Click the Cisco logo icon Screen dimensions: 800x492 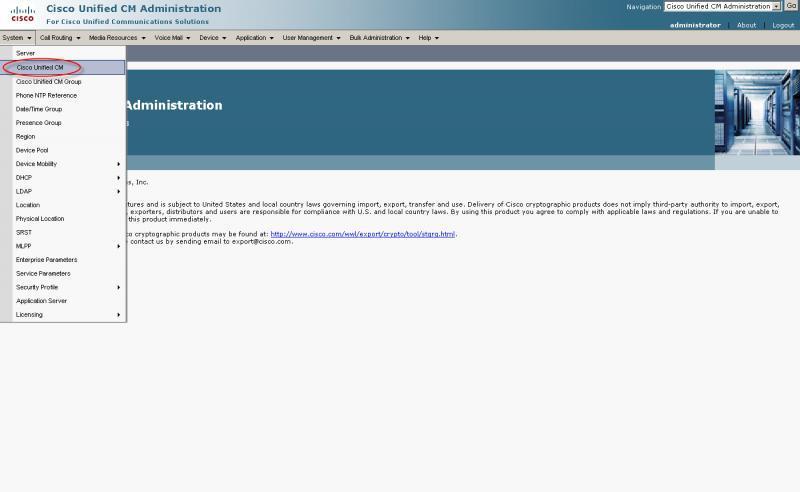22,14
